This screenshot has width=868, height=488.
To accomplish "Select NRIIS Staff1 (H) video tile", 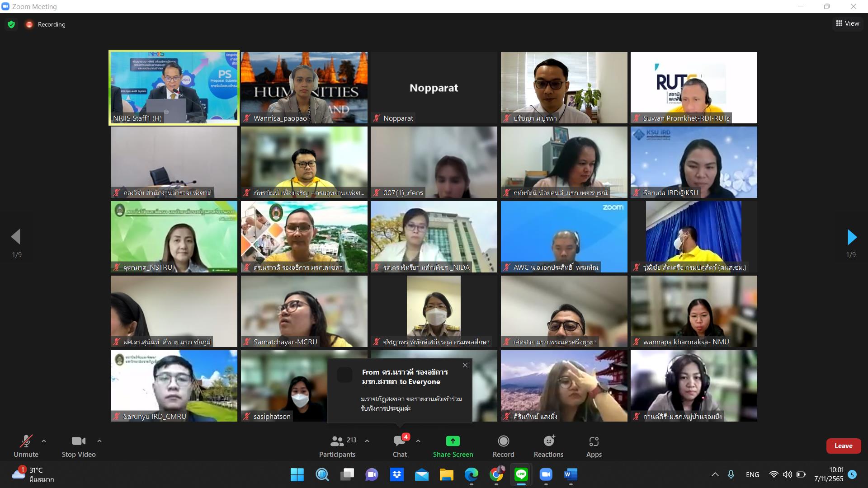I will pos(174,88).
